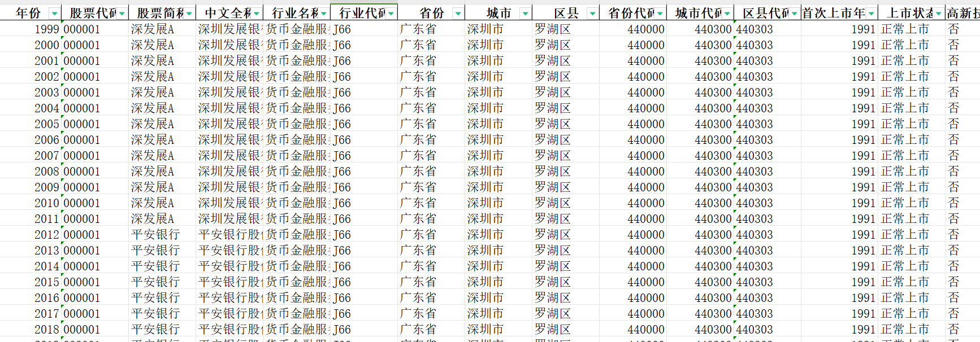Viewport: 980px width, 342px height.
Task: Click 深圳发展银 full name in the 2004 row
Action: click(x=230, y=108)
